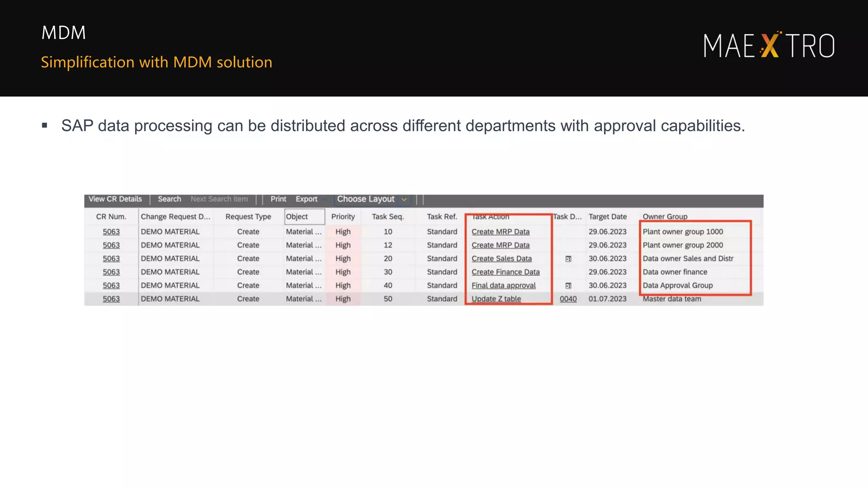Open the Final data approval task link

[504, 286]
